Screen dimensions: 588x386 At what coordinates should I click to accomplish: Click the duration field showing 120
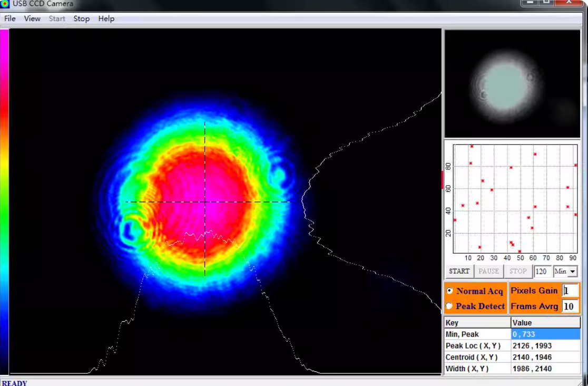click(x=542, y=272)
